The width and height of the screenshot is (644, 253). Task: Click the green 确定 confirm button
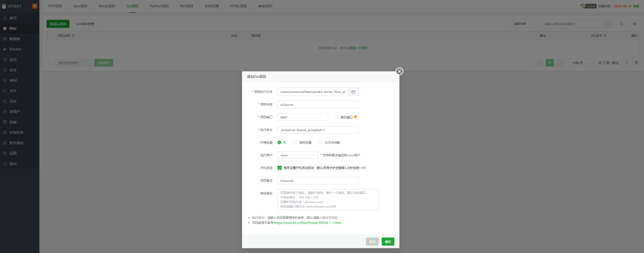(387, 241)
